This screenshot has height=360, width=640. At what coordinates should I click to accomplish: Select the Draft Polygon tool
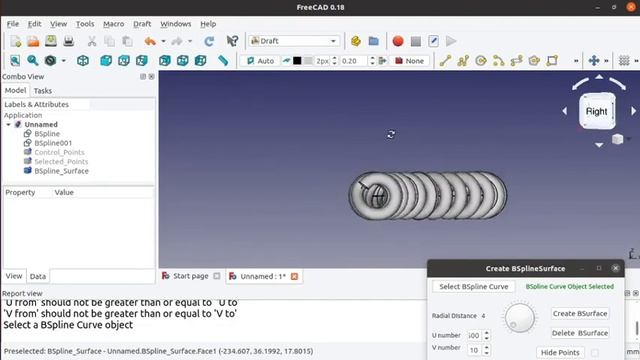(x=534, y=61)
